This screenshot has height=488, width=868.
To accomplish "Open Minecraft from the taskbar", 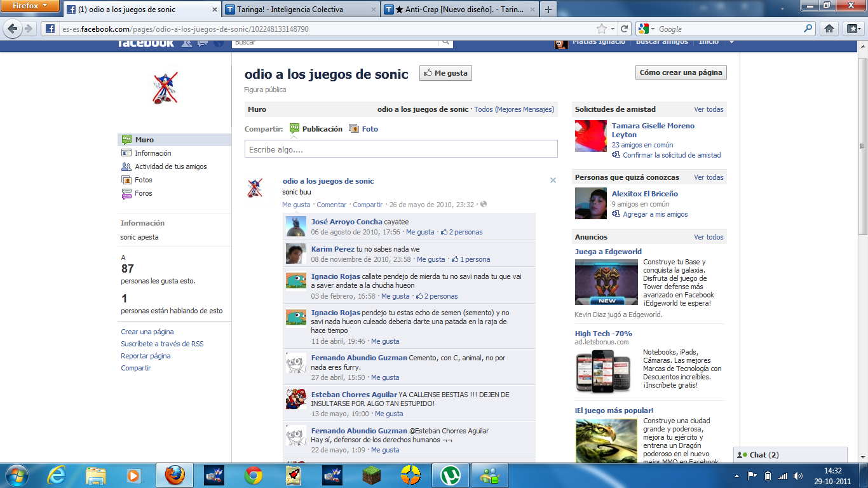I will (x=371, y=475).
